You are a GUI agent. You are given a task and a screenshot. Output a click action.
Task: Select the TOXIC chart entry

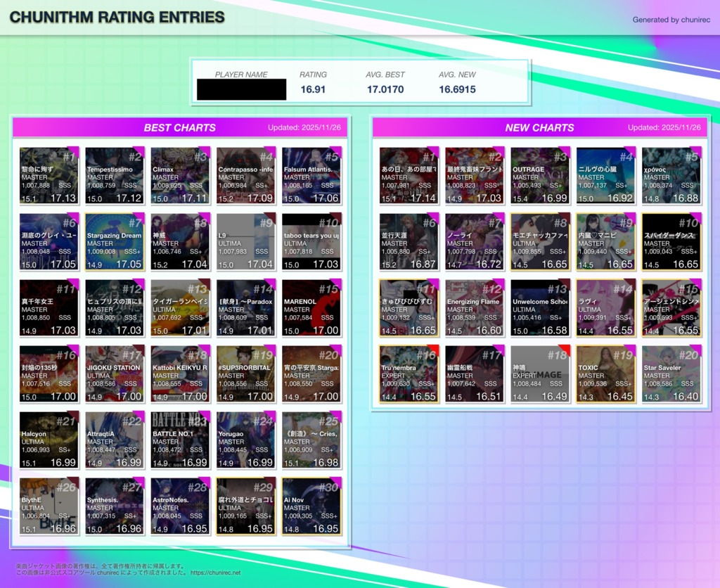(x=605, y=374)
